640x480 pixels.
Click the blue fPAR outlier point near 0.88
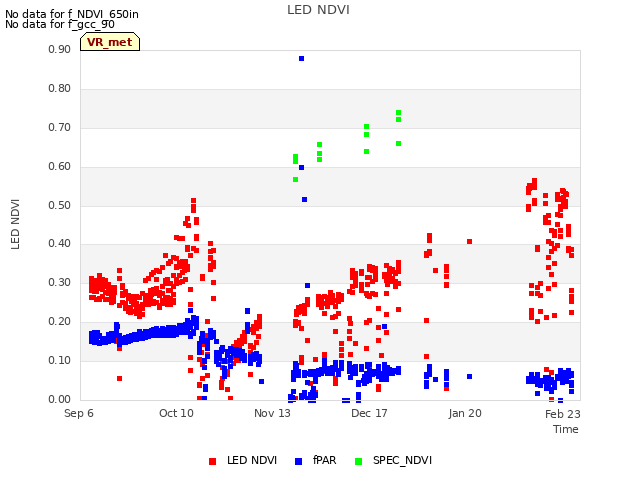tap(301, 59)
